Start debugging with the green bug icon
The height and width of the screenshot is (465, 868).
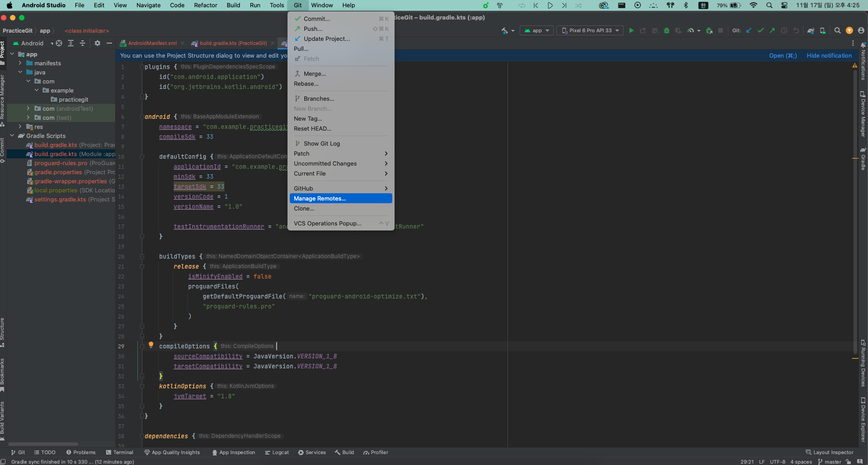666,30
